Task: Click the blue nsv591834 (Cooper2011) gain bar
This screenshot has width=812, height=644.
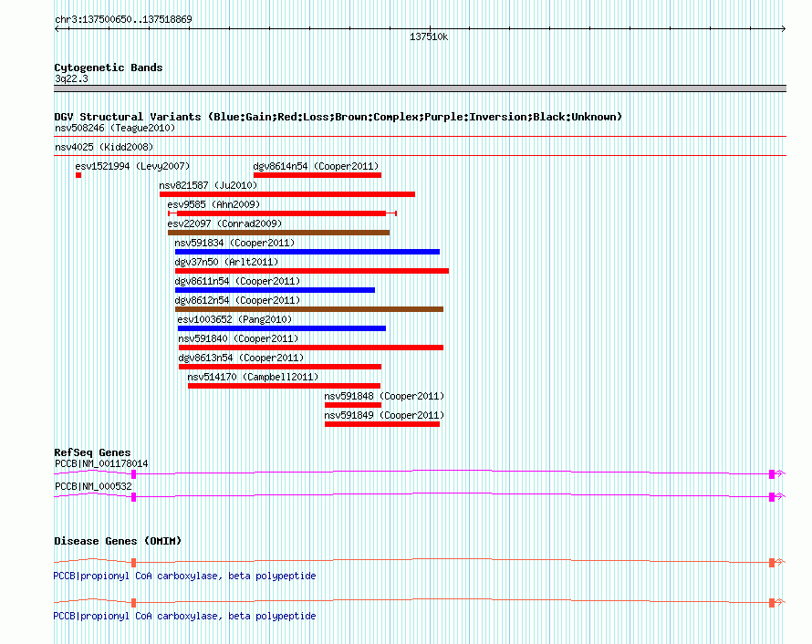Action: (307, 252)
